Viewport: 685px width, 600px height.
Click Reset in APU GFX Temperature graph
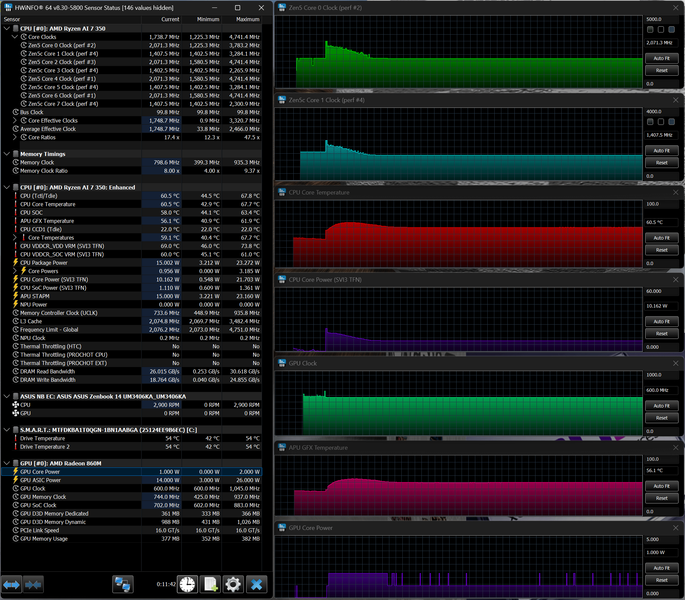click(x=661, y=498)
